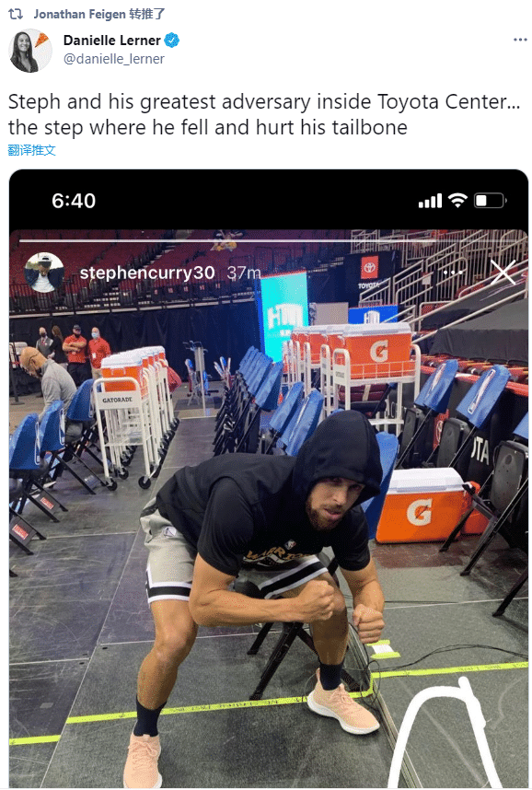532x790 pixels.
Task: Click the stephencurry30 story avatar
Action: point(44,273)
